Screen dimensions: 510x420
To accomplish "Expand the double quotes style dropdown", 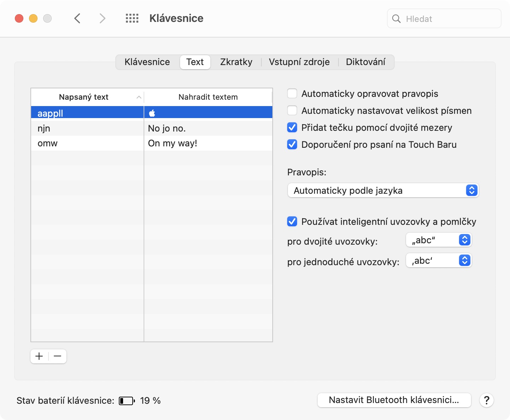I will click(439, 240).
